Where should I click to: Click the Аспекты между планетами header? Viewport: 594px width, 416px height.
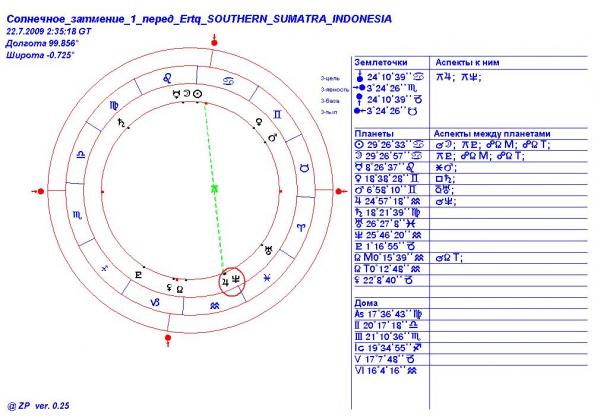[x=492, y=134]
